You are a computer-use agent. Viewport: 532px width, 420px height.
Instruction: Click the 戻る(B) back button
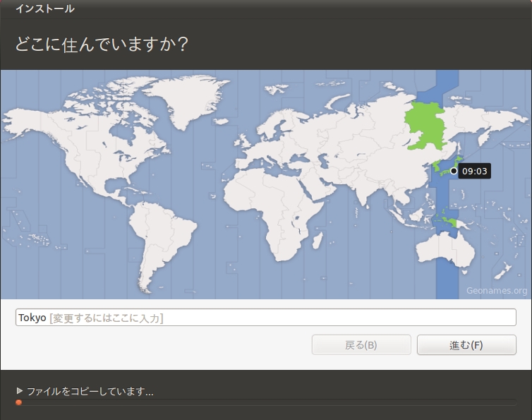click(361, 345)
